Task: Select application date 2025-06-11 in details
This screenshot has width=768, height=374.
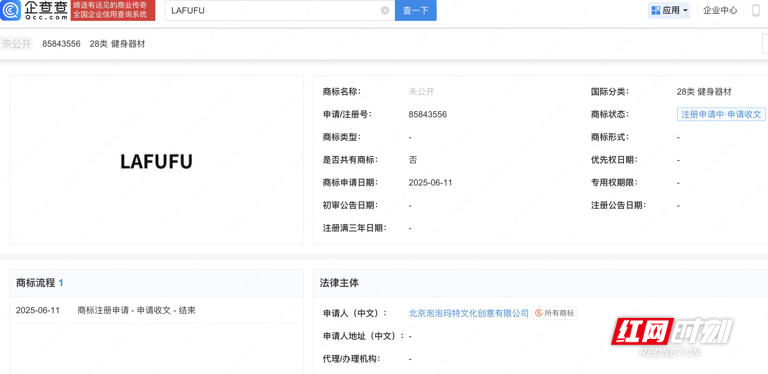Action: point(431,183)
